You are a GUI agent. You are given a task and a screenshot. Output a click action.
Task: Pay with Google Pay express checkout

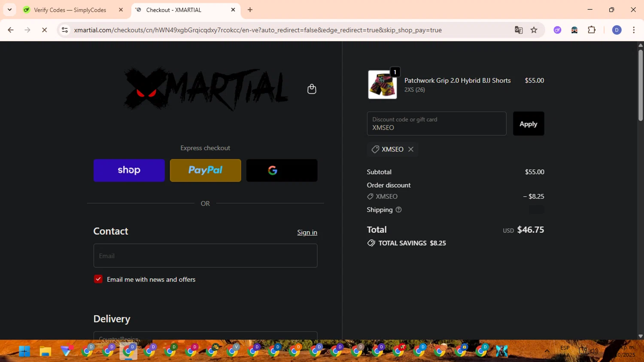coord(282,170)
